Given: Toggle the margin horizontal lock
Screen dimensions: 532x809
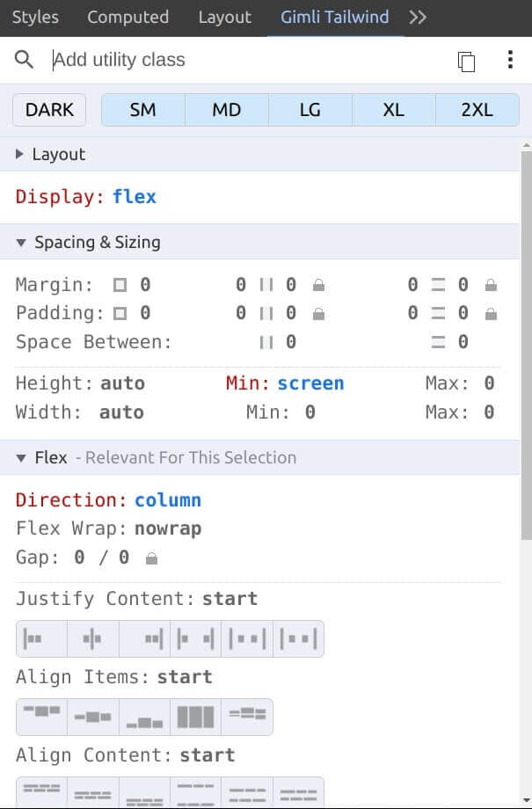Looking at the screenshot, I should click(319, 285).
